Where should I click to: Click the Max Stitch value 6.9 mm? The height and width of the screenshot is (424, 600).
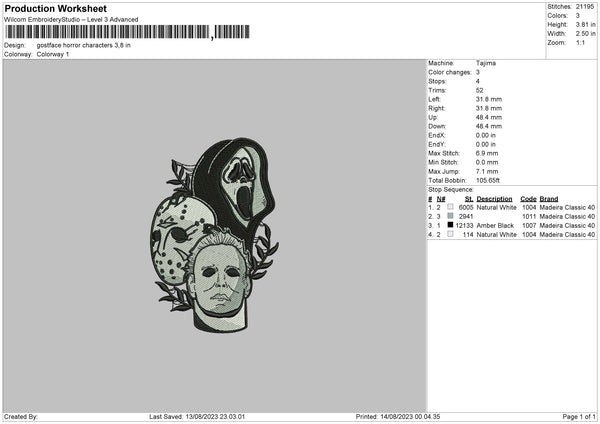[x=487, y=153]
